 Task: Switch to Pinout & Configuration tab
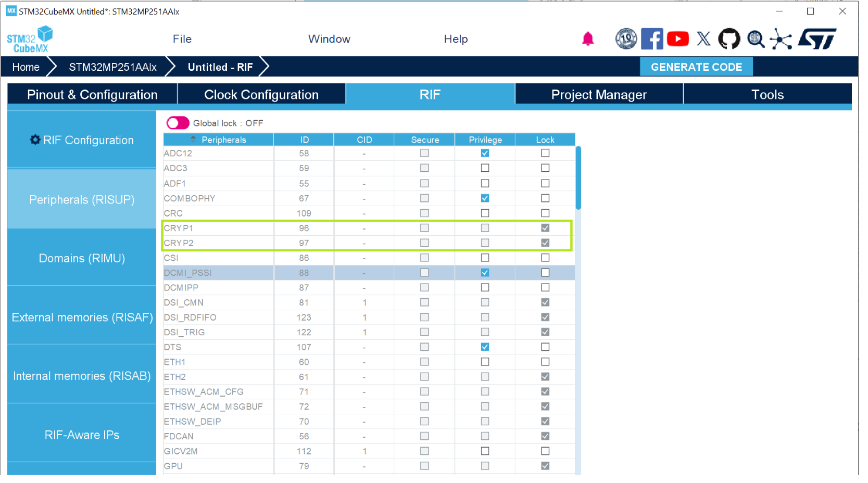coord(92,94)
